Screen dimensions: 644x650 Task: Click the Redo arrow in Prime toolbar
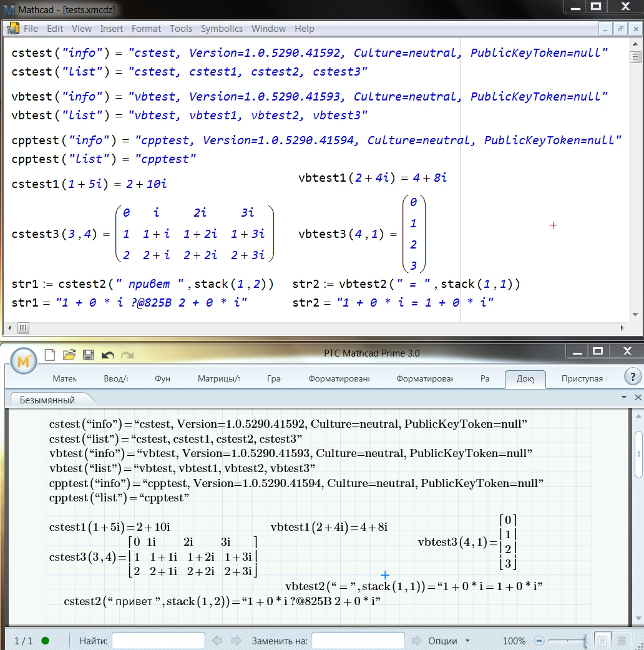(x=127, y=355)
